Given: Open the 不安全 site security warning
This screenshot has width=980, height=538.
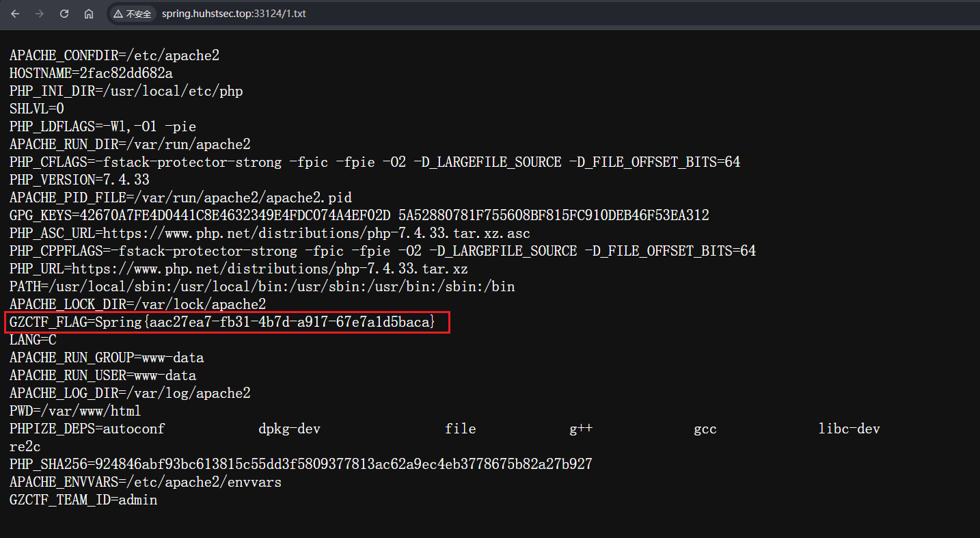Looking at the screenshot, I should [133, 14].
